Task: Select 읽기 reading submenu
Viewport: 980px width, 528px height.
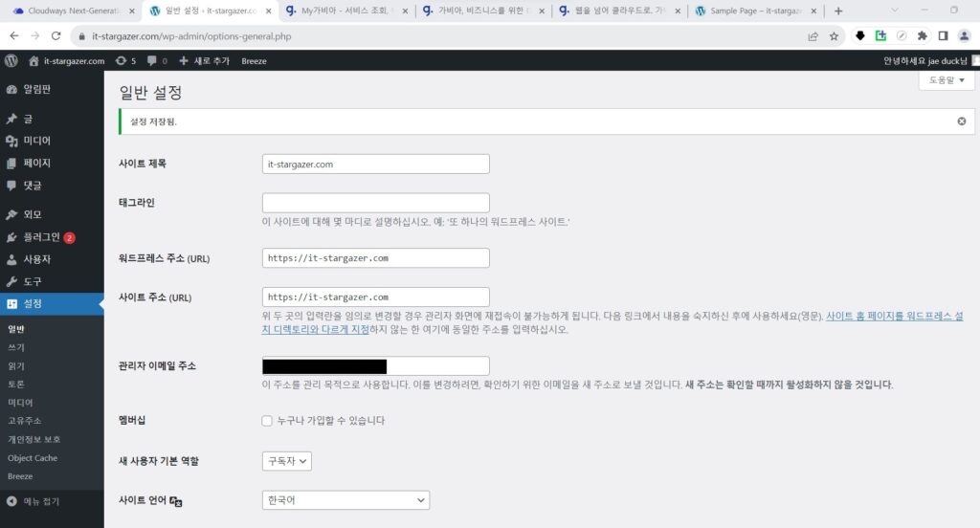Action: pos(16,366)
